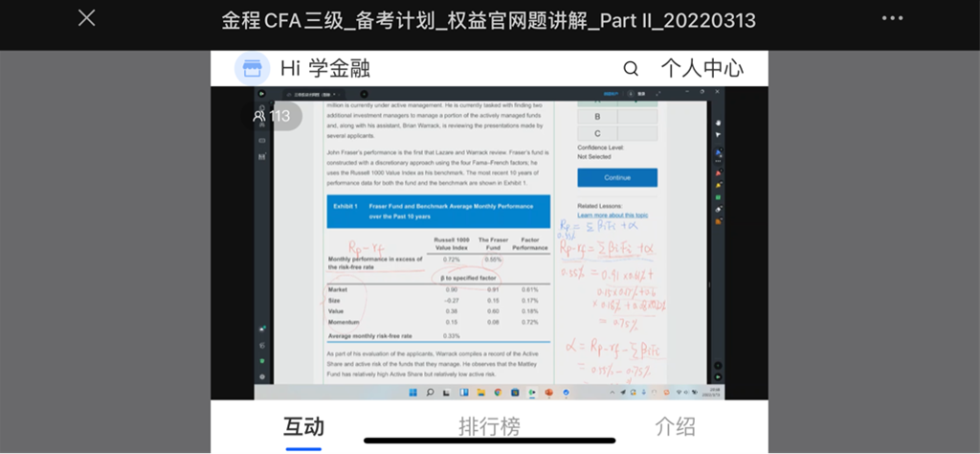The height and width of the screenshot is (454, 980).
Task: Close the video page with the X icon
Action: click(86, 18)
